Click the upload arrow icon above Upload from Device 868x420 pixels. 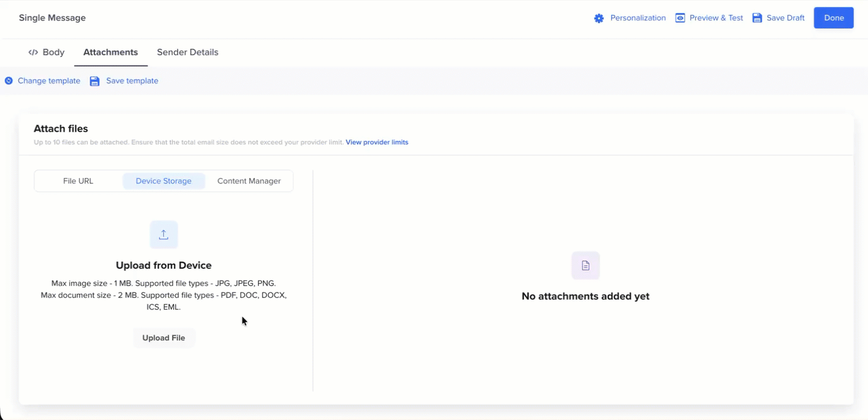164,234
